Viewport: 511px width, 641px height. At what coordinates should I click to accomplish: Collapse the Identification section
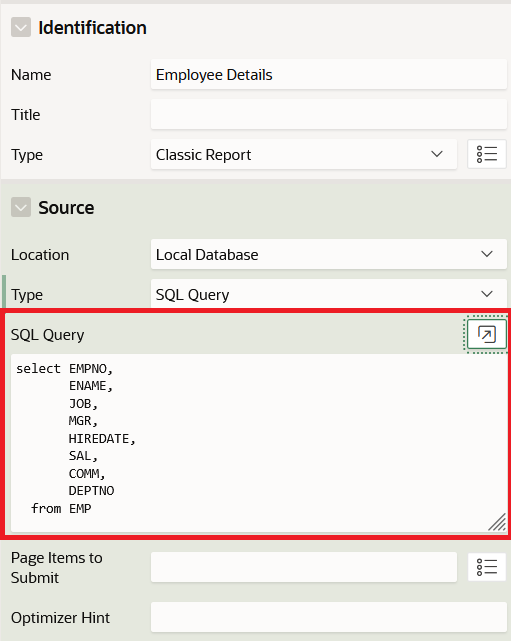(21, 27)
